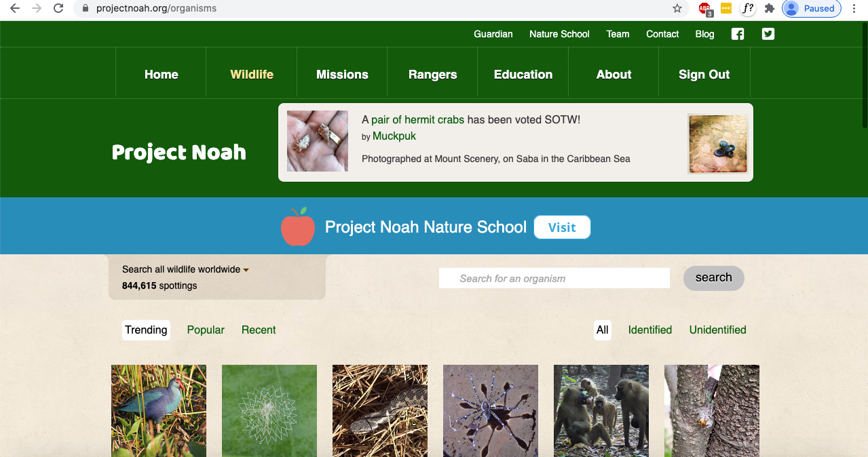The image size is (868, 457).
Task: Click the yellow extension icon
Action: click(x=725, y=9)
